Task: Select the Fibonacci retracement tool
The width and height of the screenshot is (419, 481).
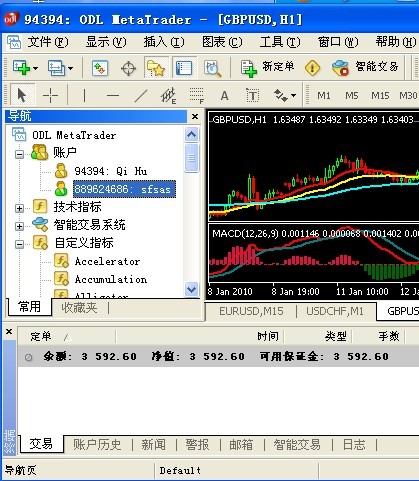Action: pyautogui.click(x=196, y=96)
